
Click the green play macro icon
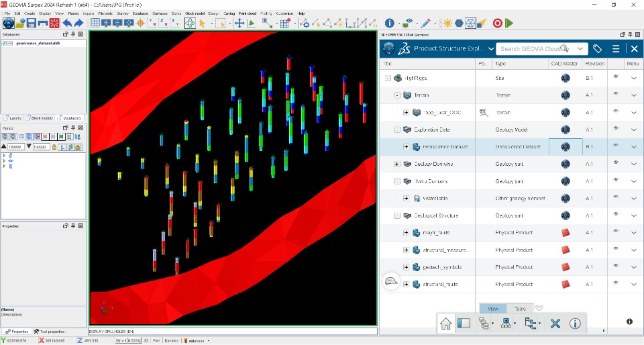(x=509, y=23)
